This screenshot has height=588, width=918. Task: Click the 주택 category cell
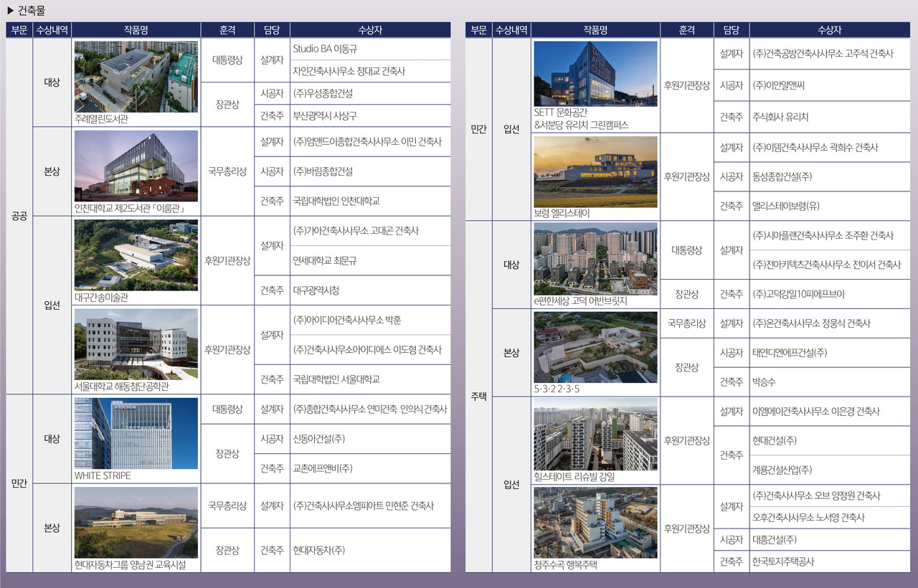478,396
